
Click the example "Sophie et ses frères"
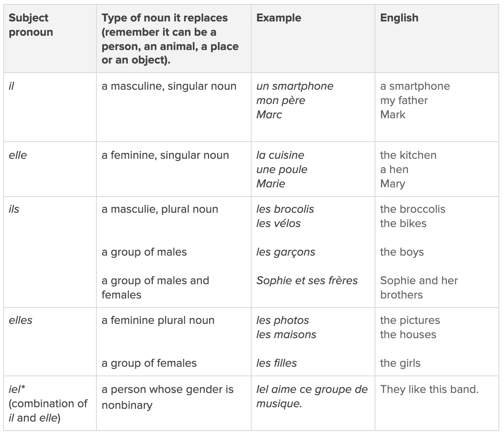pos(307,281)
